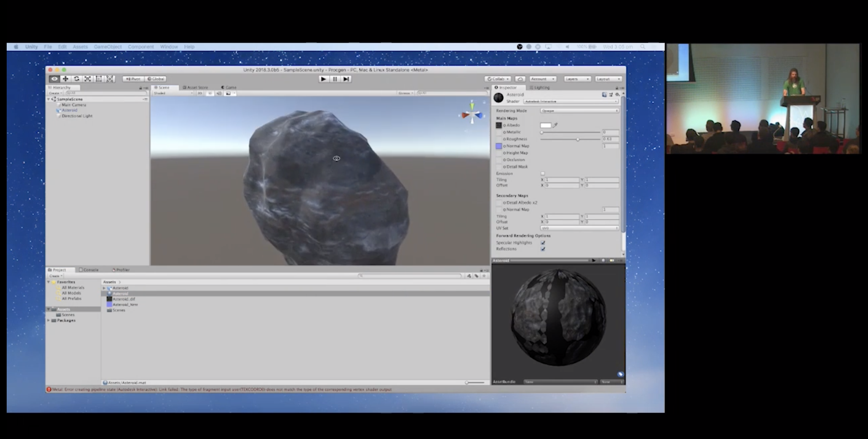The height and width of the screenshot is (439, 868).
Task: Open the cloud services icon
Action: [520, 79]
